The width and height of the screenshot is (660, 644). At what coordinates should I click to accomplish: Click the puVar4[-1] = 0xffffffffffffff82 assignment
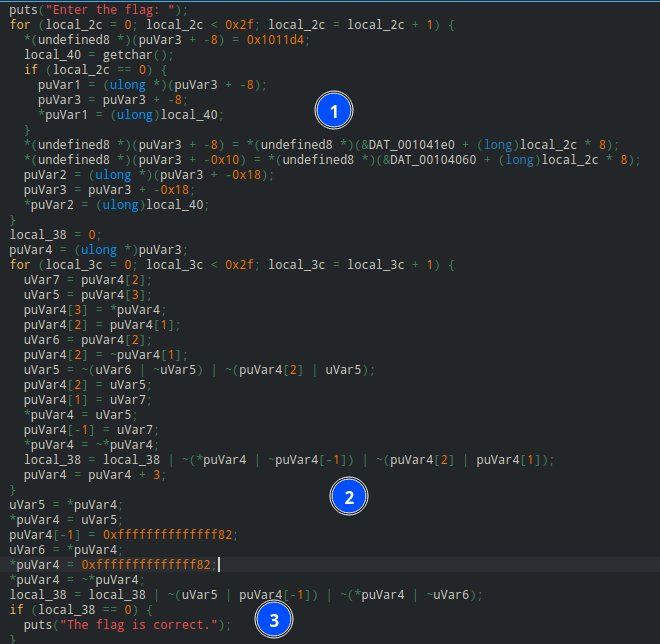point(124,534)
